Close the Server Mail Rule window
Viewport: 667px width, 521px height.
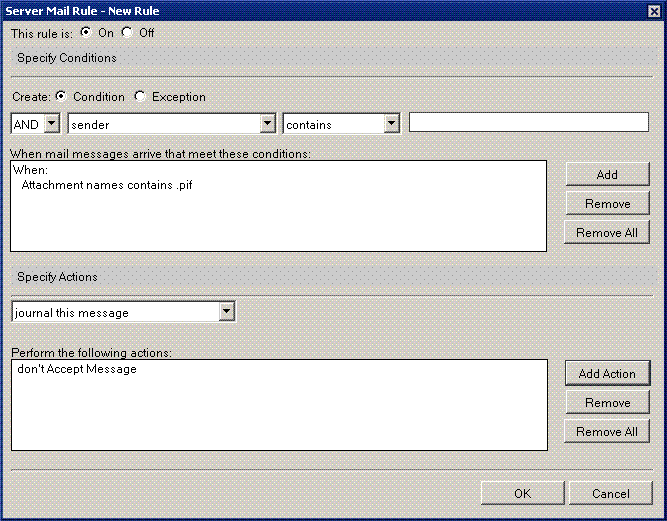click(x=654, y=10)
